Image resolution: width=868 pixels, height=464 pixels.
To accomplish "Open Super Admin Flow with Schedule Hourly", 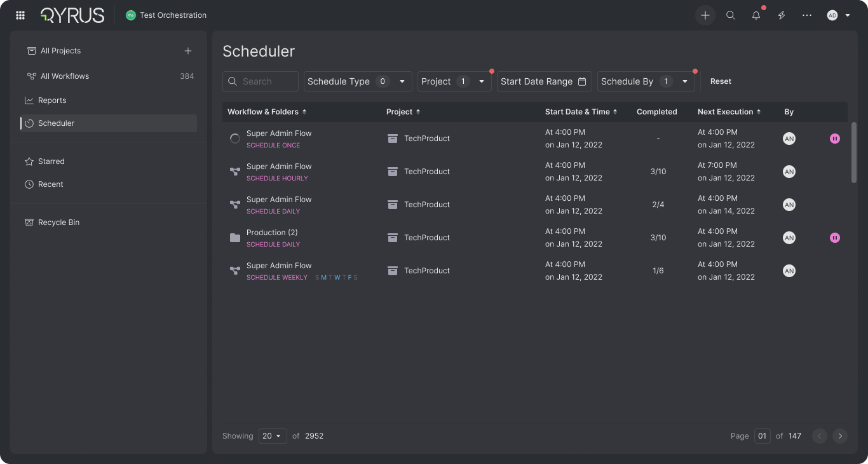I will coord(279,167).
